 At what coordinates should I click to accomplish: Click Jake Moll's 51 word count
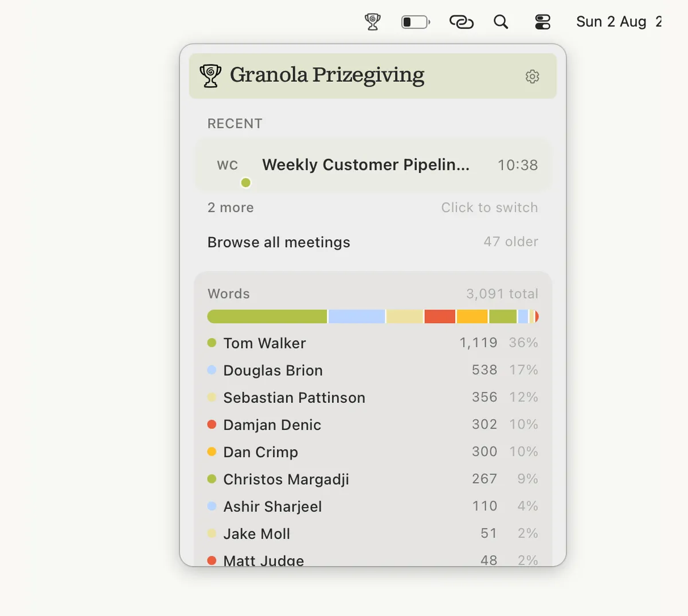coord(488,533)
